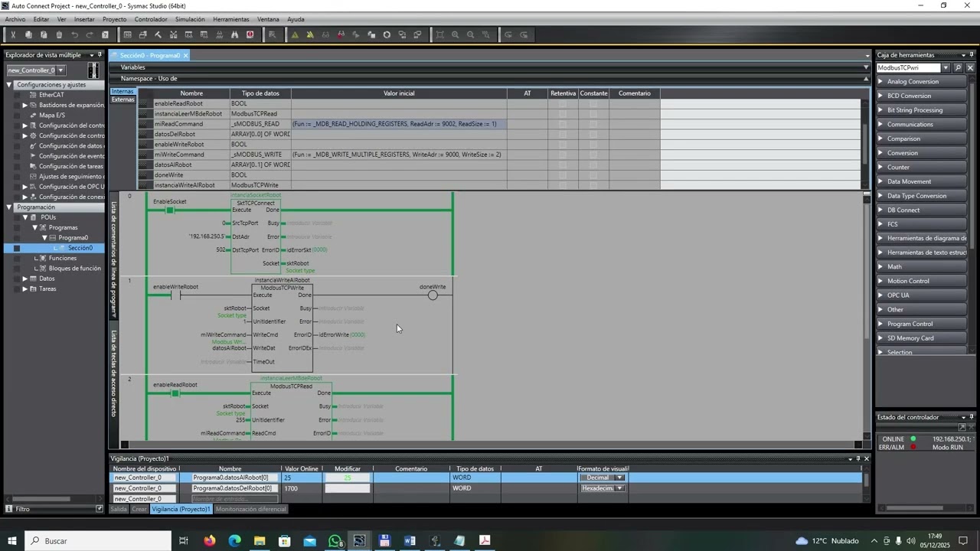Click the first yellow warning triangle icon

[295, 34]
